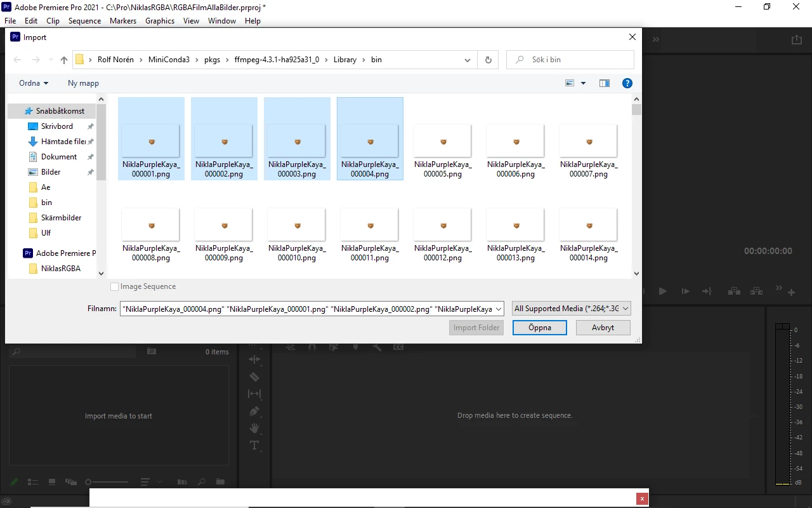
Task: Open the Button Editor plus icon in Program monitor
Action: pyautogui.click(x=792, y=292)
